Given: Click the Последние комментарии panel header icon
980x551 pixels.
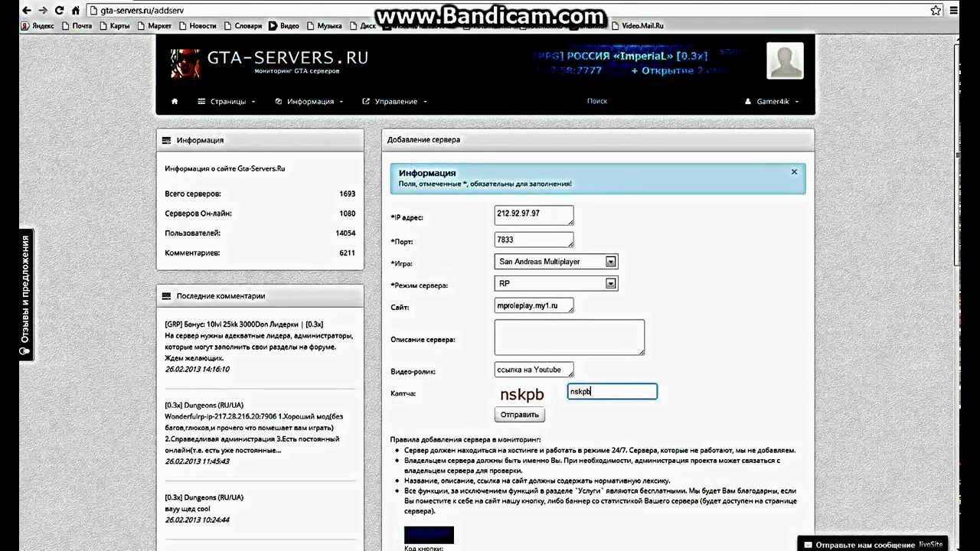Looking at the screenshot, I should click(166, 296).
